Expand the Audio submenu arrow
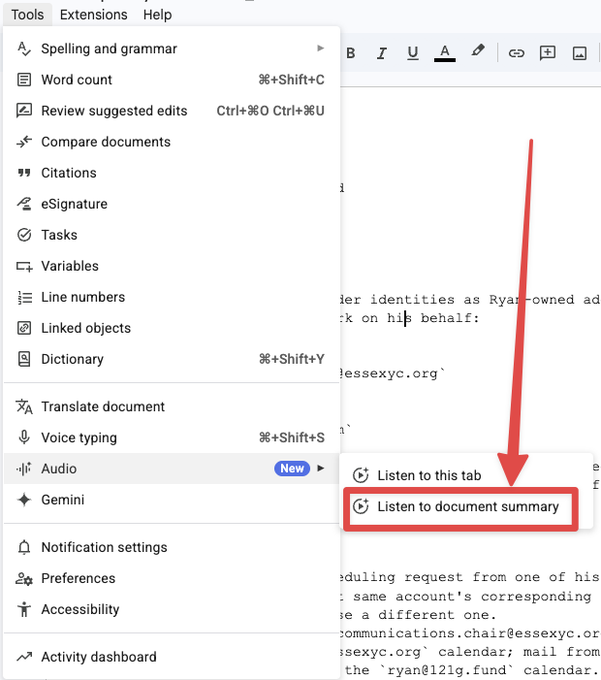This screenshot has height=680, width=601. 320,468
